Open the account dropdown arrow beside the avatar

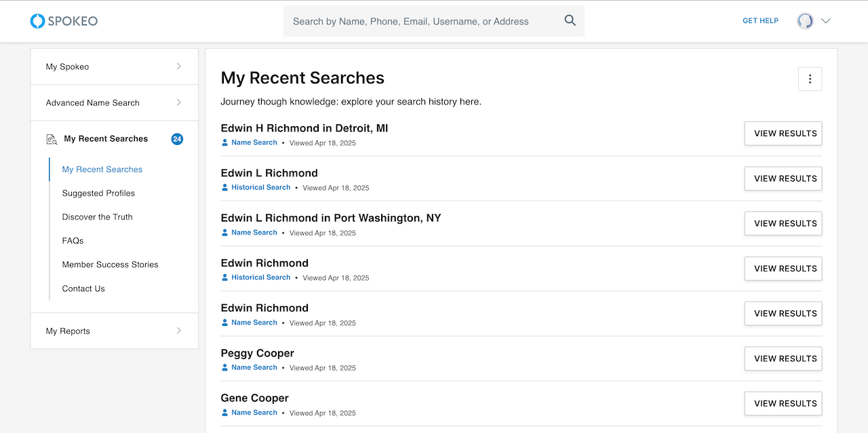(x=826, y=21)
